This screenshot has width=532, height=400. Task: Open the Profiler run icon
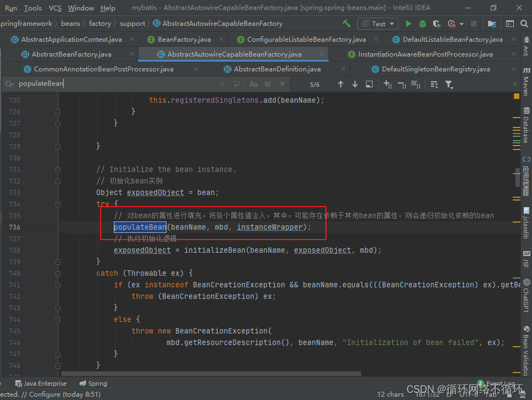click(451, 24)
